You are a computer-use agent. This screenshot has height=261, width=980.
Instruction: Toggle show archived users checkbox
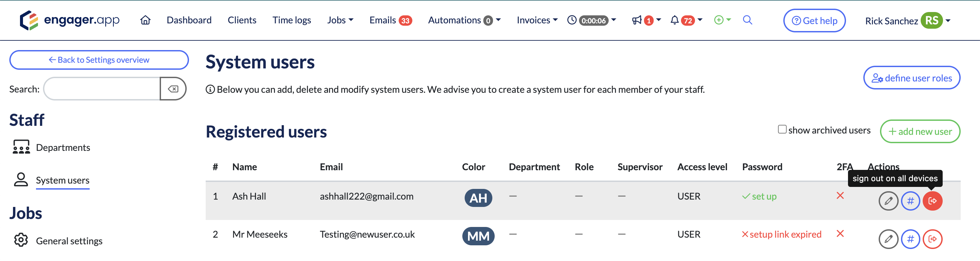[x=782, y=129]
